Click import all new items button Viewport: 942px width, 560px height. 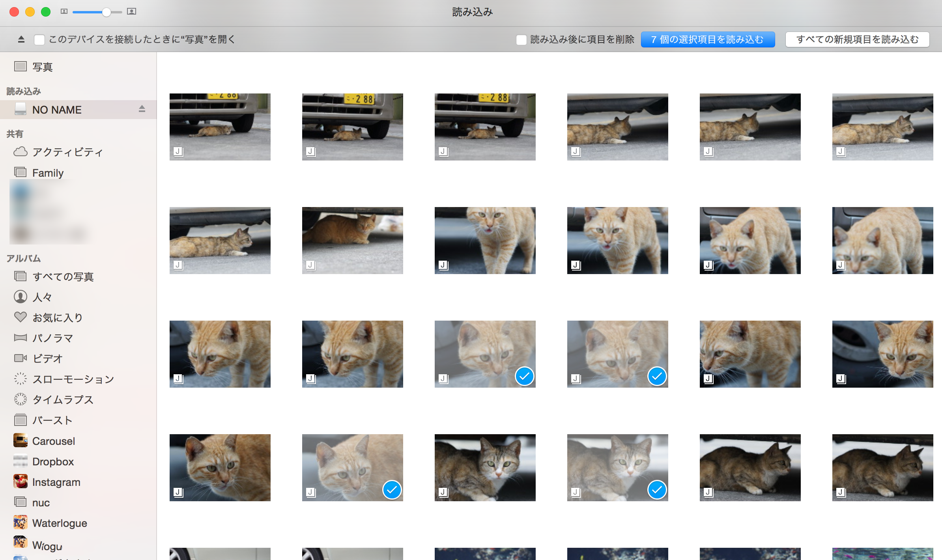857,39
